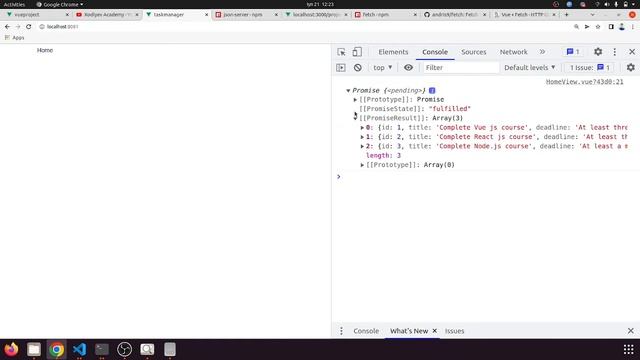
Task: Select the Console tab
Action: [x=435, y=52]
